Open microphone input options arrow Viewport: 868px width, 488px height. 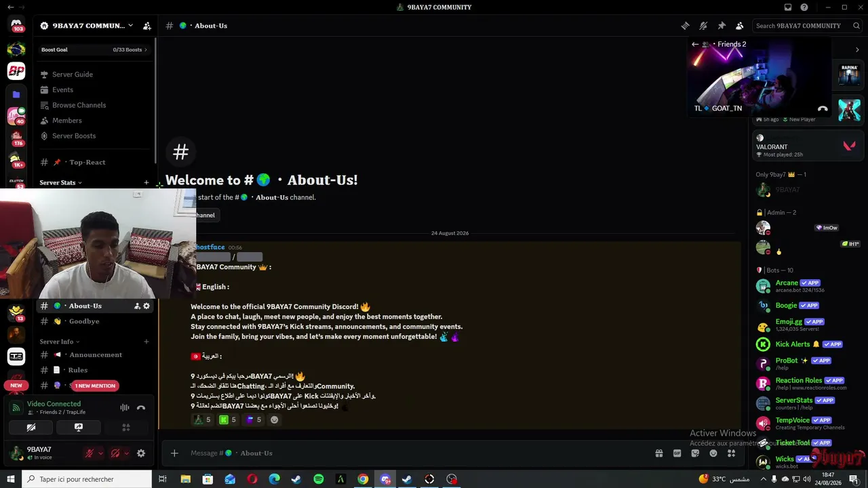click(100, 453)
